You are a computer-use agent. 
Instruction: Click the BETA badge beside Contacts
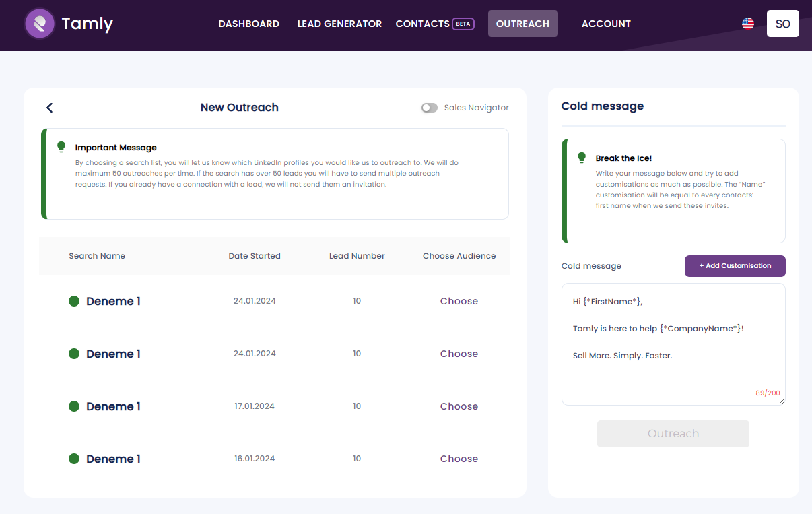(463, 24)
